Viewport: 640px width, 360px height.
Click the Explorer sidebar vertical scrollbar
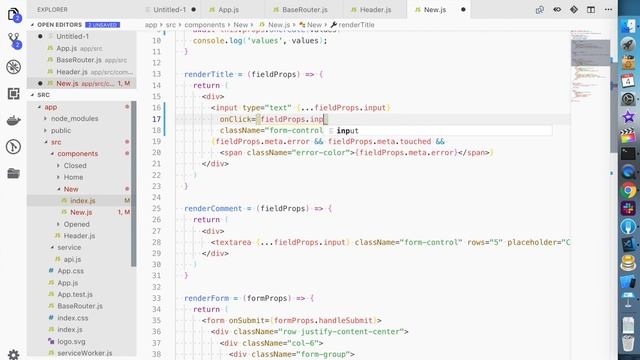pos(133,184)
